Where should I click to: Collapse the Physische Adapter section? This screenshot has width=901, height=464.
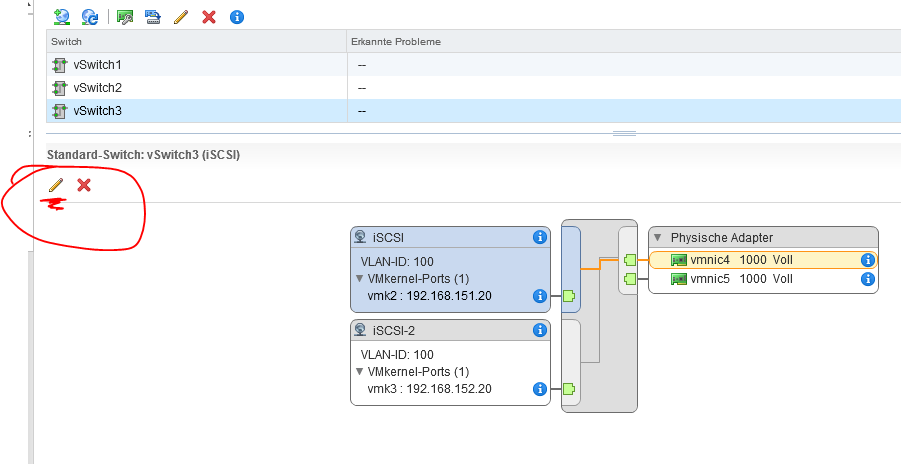tap(658, 238)
